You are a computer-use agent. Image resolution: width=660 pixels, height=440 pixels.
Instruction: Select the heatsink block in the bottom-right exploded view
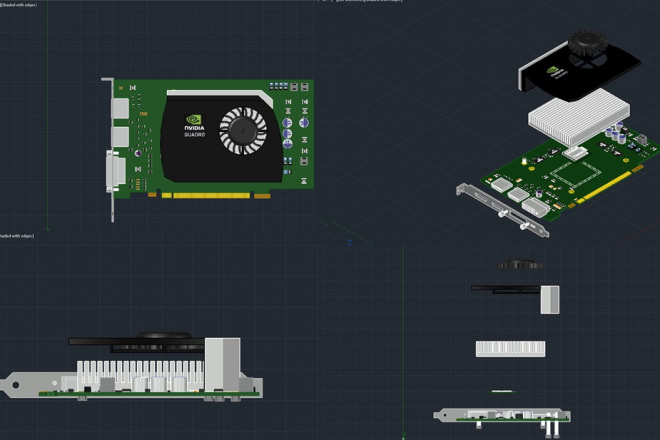click(x=510, y=349)
